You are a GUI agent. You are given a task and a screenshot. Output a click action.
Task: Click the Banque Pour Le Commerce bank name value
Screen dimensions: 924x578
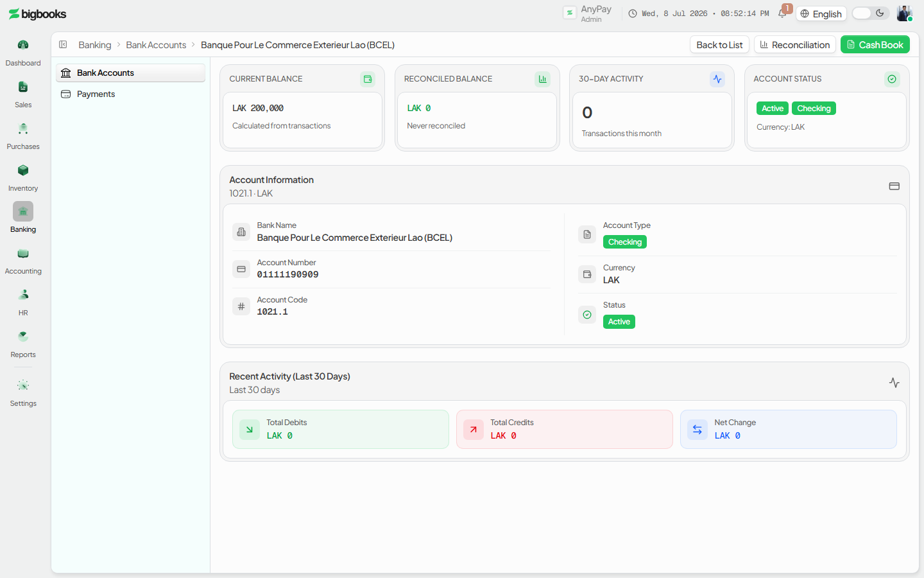tap(354, 238)
